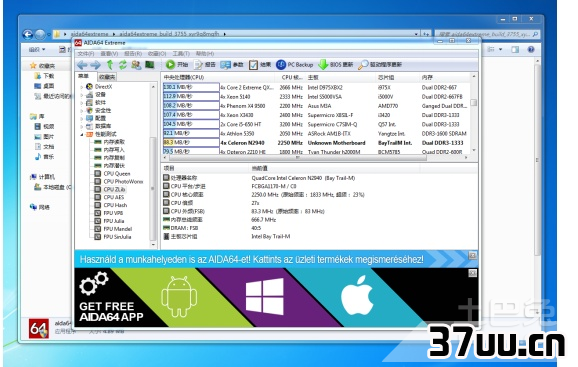
Task: Close the Hungarian AIDA64 ad banner
Action: (472, 255)
